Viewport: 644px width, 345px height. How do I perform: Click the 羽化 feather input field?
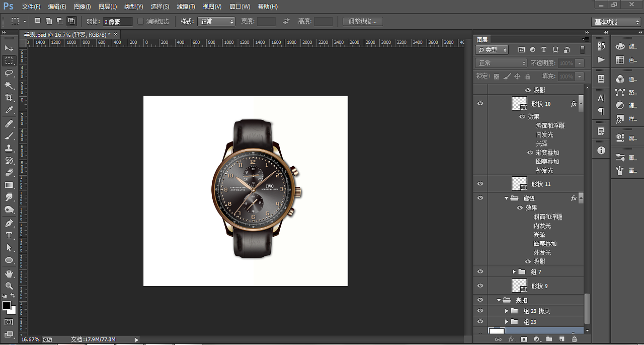coord(118,22)
